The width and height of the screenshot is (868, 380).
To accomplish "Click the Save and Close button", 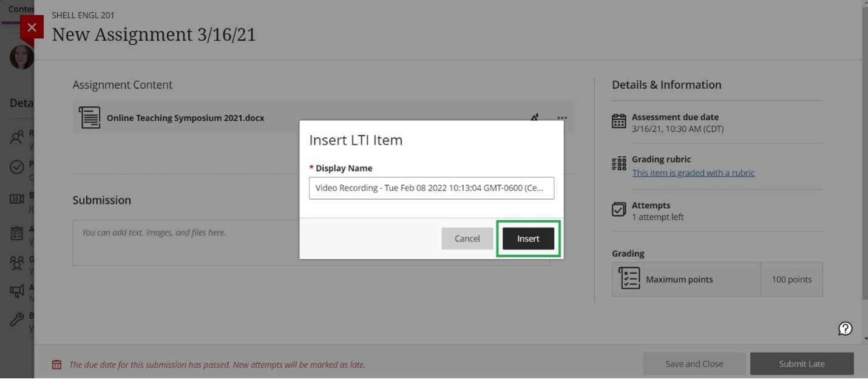I will point(694,364).
